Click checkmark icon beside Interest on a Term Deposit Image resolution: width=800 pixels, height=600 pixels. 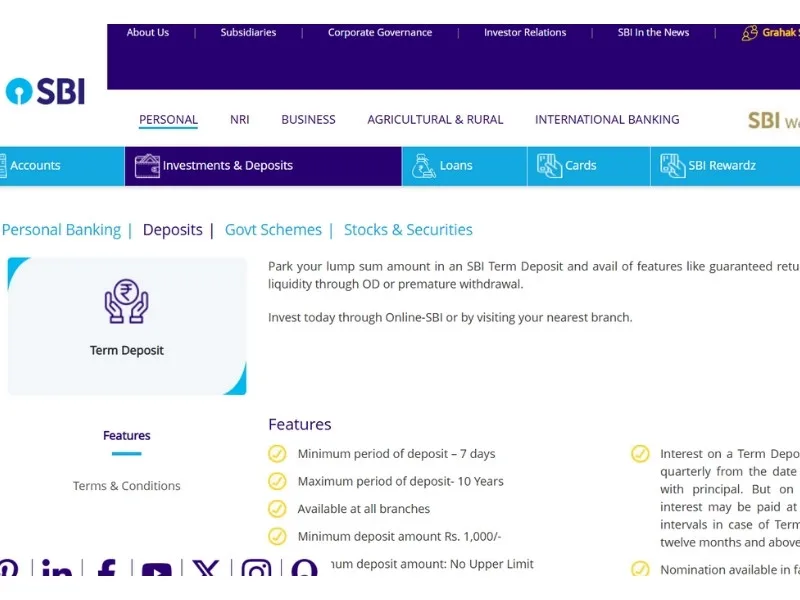[640, 454]
